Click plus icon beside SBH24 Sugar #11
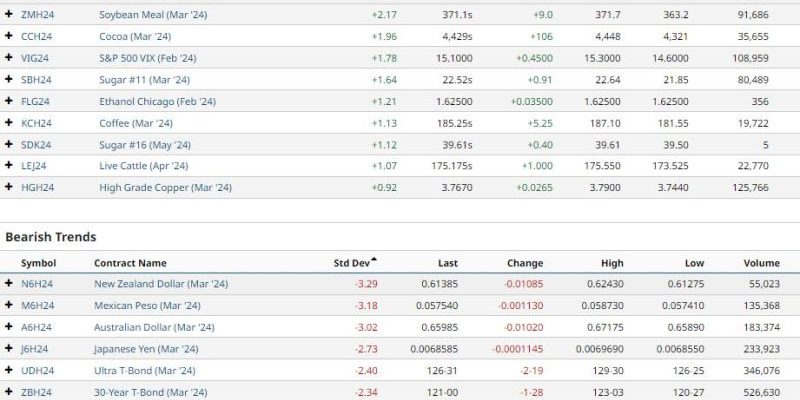 pos(8,79)
